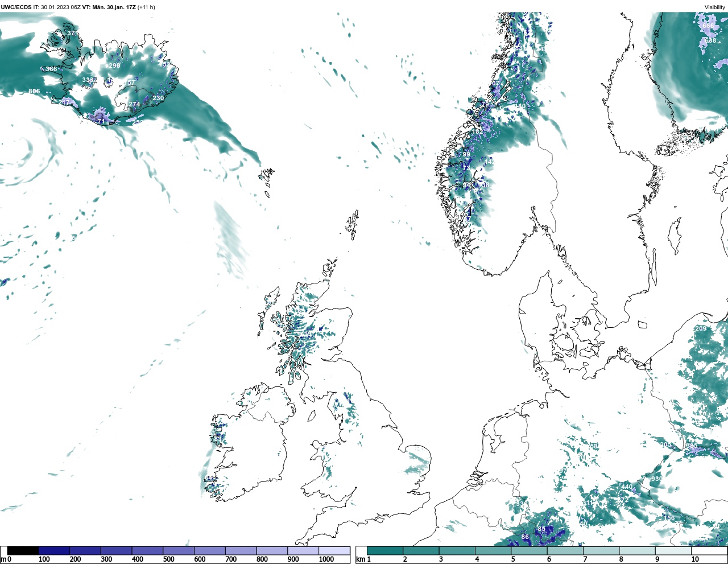728x564 pixels.
Task: Click the '806' value southwest of Iceland
Action: point(34,92)
